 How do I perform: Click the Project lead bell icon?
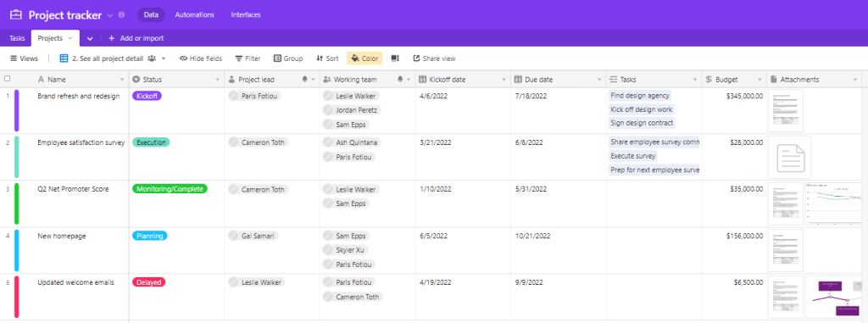pyautogui.click(x=304, y=79)
